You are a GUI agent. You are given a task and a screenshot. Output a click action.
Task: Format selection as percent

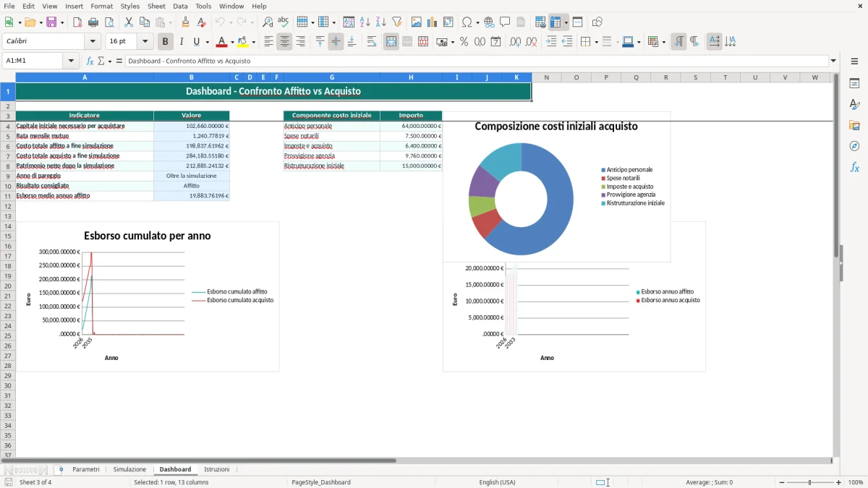point(464,42)
